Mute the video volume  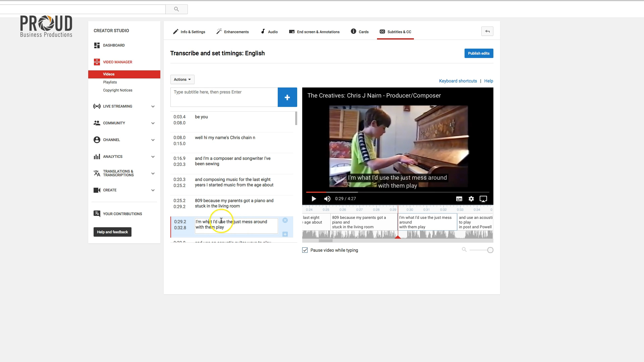pos(327,199)
